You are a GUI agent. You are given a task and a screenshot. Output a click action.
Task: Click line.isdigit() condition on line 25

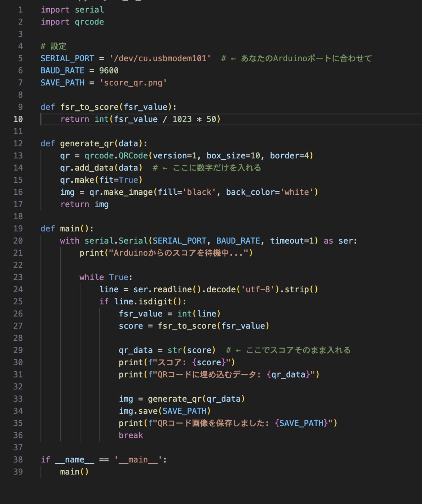pyautogui.click(x=148, y=302)
